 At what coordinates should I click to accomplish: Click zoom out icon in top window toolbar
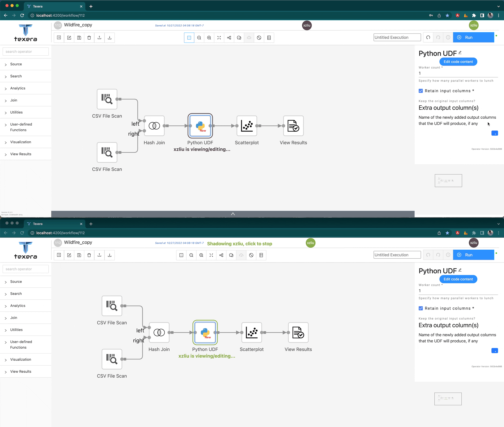pyautogui.click(x=199, y=38)
